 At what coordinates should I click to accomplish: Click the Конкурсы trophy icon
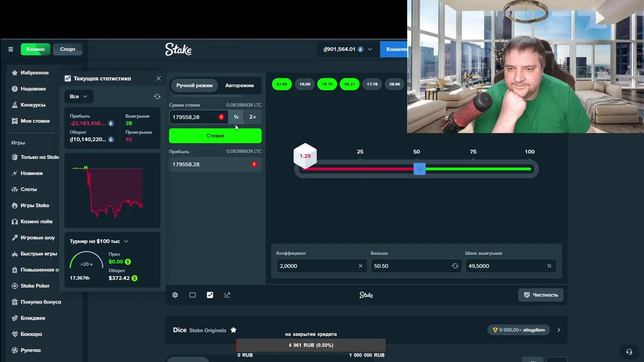click(x=15, y=105)
